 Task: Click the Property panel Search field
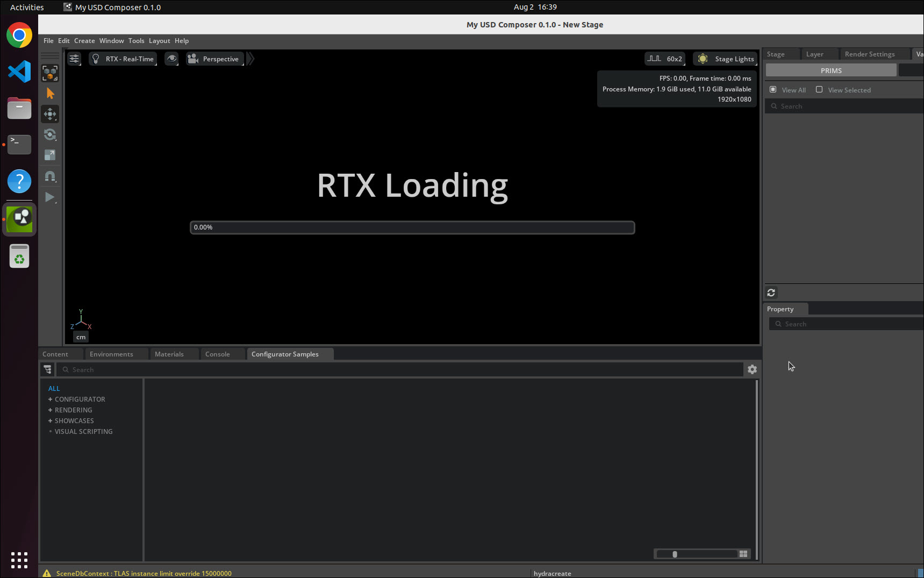(846, 324)
